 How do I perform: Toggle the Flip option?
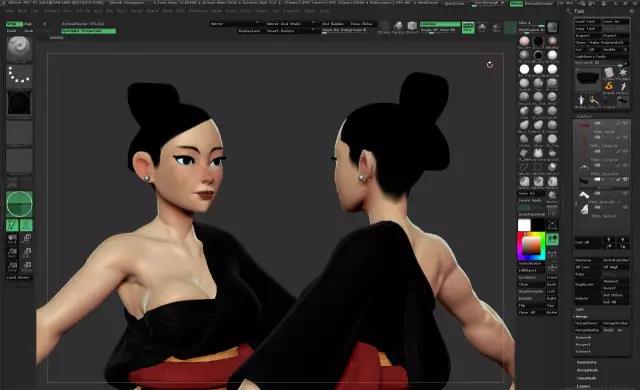click(x=531, y=305)
